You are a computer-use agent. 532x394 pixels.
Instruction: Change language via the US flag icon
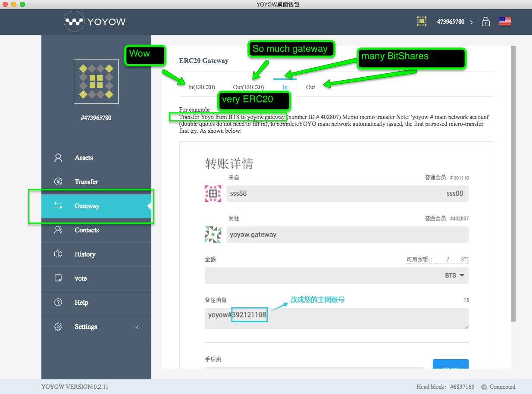click(x=505, y=21)
